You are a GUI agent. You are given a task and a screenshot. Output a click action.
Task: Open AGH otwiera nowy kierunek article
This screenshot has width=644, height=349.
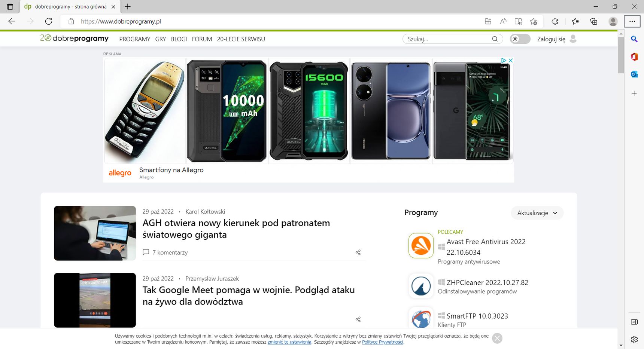click(236, 229)
